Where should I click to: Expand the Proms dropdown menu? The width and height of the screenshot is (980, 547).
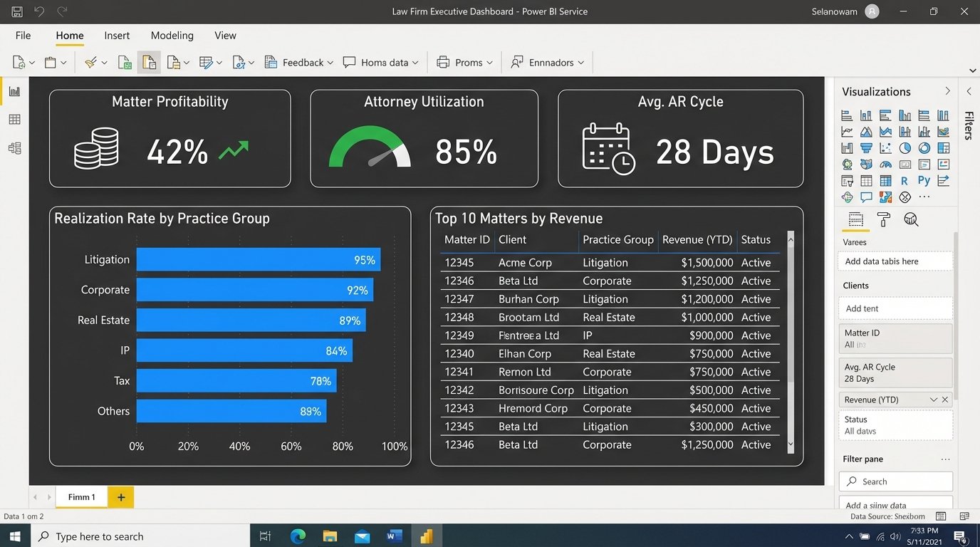point(489,62)
